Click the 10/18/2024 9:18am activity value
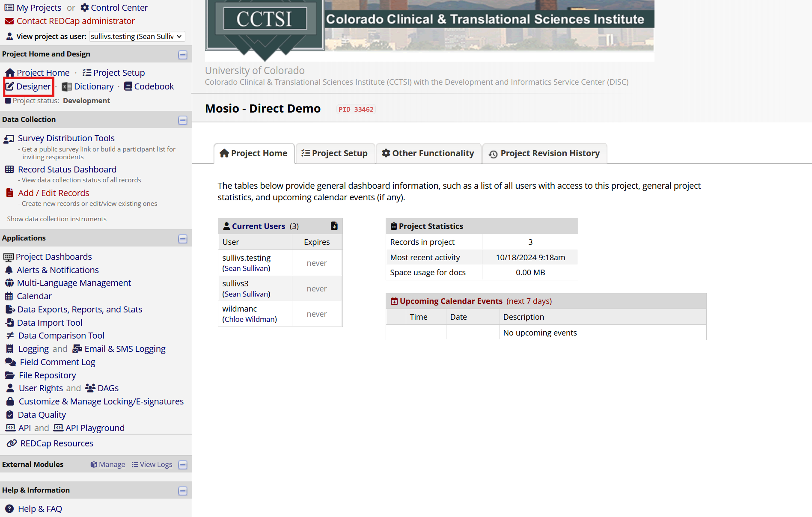This screenshot has height=517, width=812. coord(530,257)
